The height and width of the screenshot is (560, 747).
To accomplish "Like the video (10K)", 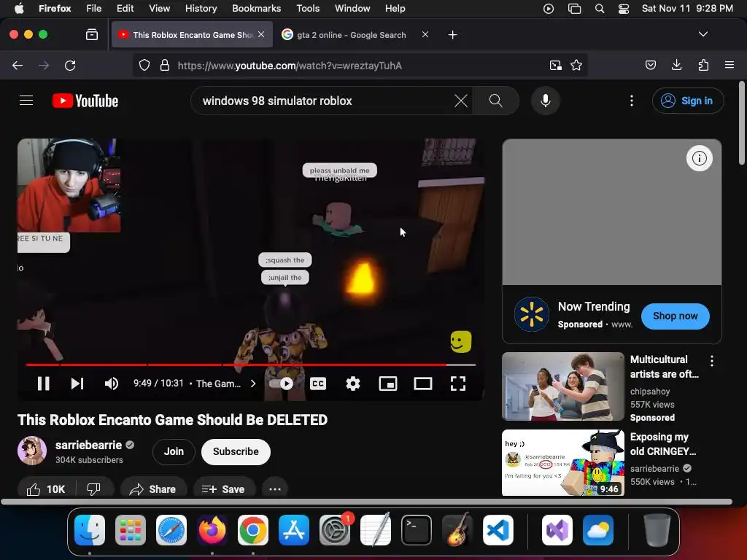I will click(x=46, y=489).
